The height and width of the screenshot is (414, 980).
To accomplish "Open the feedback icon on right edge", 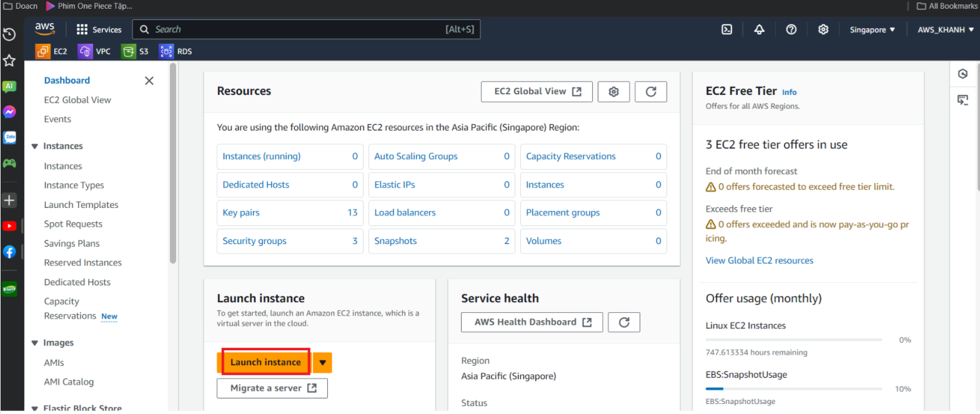I will point(963,100).
